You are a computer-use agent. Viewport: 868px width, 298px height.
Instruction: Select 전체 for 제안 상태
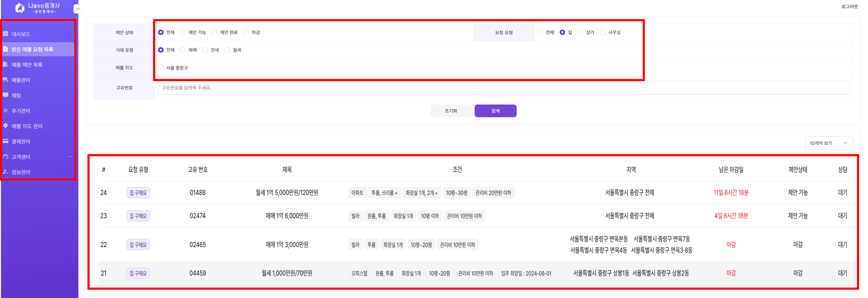[x=161, y=32]
